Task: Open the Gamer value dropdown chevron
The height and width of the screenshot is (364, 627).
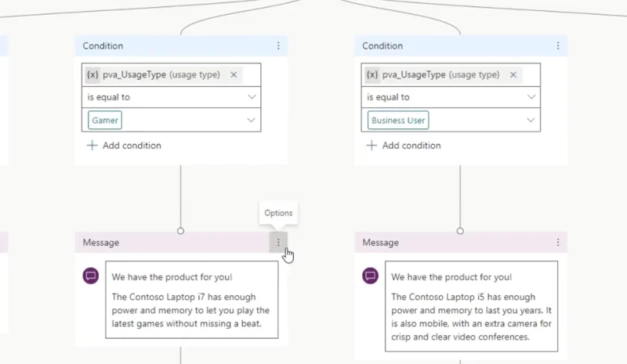Action: point(251,121)
